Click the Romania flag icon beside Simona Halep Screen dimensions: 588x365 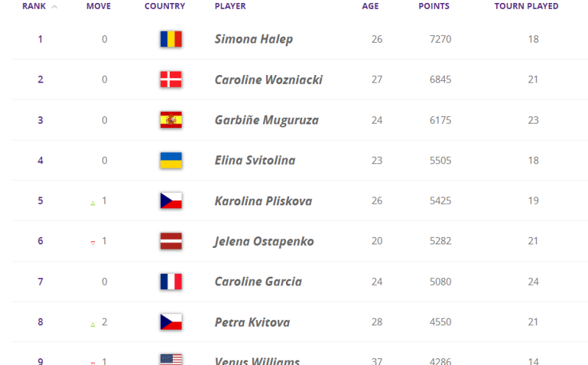click(171, 39)
